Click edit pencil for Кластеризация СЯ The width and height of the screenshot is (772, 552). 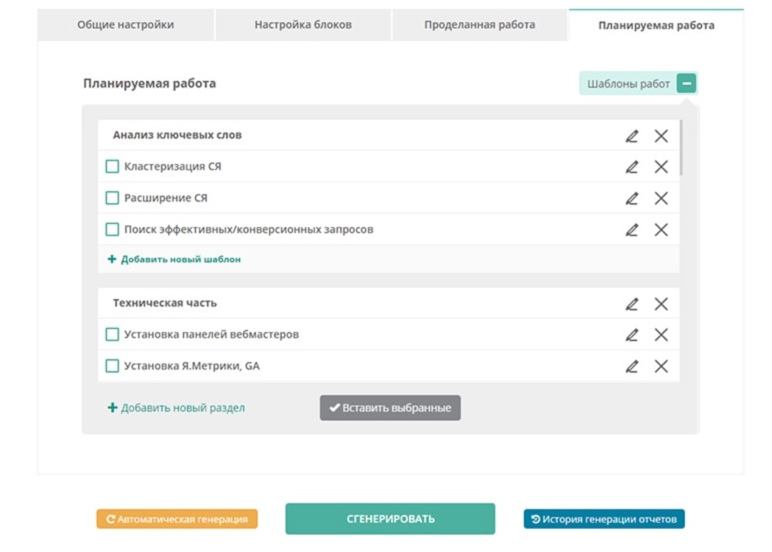(632, 167)
